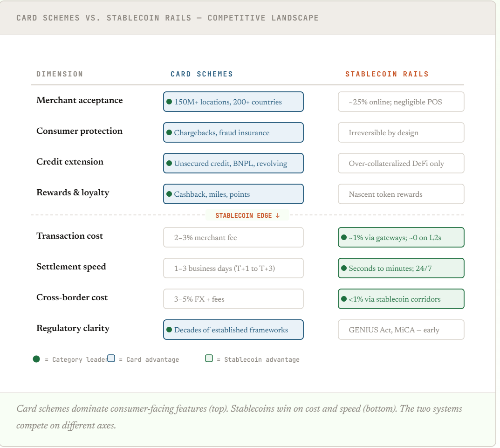
Task: Click the "Over-collateralized DeFi only" cell
Action: click(401, 163)
